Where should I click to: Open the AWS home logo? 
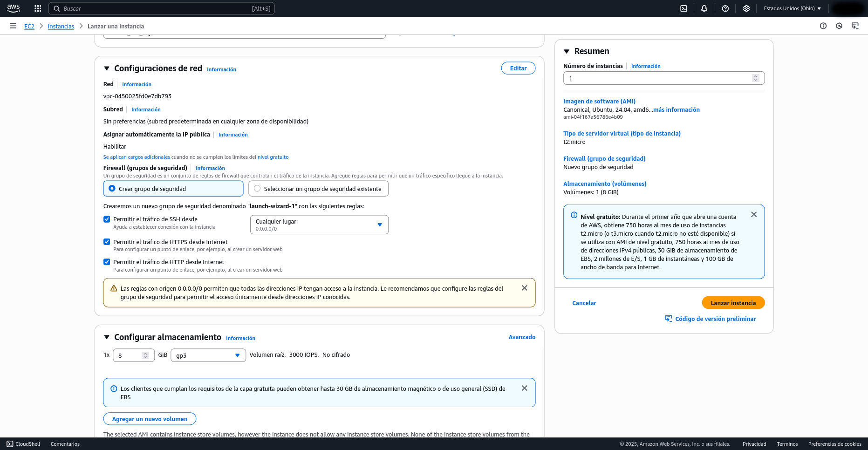tap(14, 8)
